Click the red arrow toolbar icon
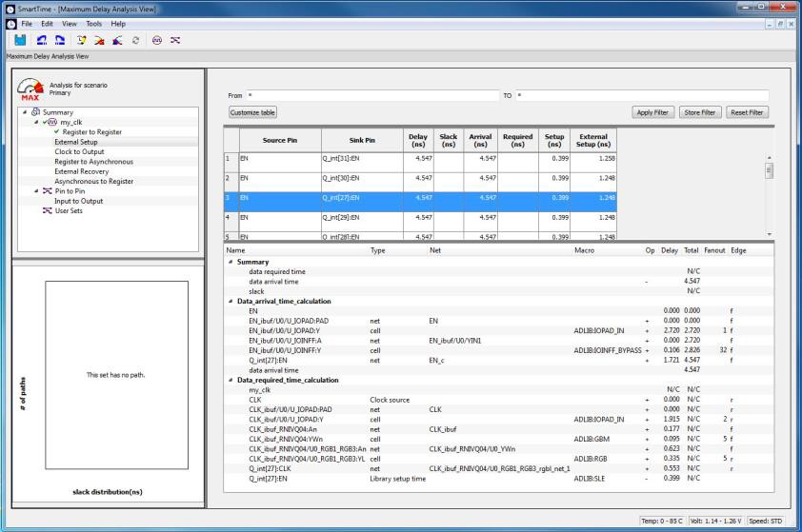The width and height of the screenshot is (802, 532). pos(100,40)
